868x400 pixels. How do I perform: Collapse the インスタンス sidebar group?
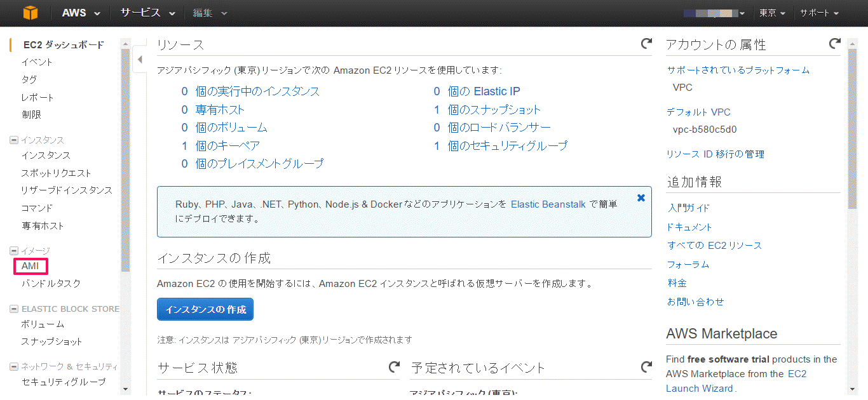pos(14,140)
